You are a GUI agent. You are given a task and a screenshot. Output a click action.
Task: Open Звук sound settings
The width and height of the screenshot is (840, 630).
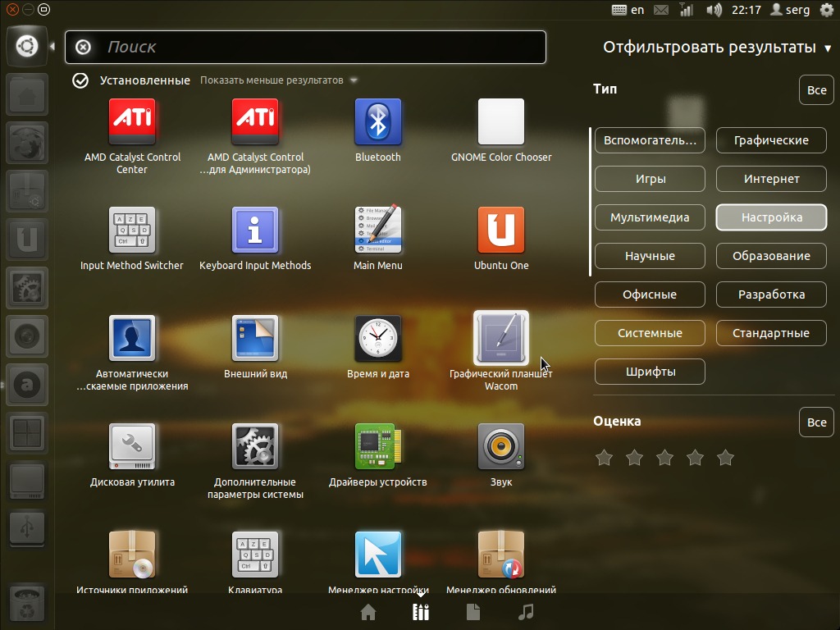(501, 447)
